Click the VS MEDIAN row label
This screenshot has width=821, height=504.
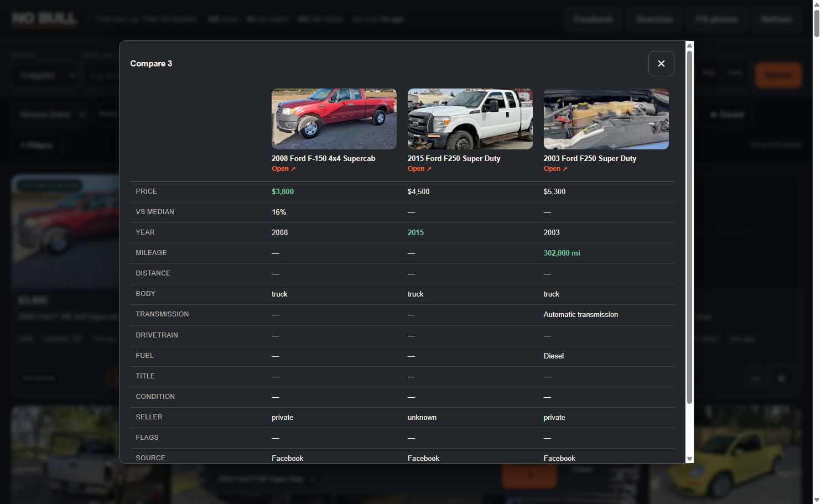(x=155, y=212)
